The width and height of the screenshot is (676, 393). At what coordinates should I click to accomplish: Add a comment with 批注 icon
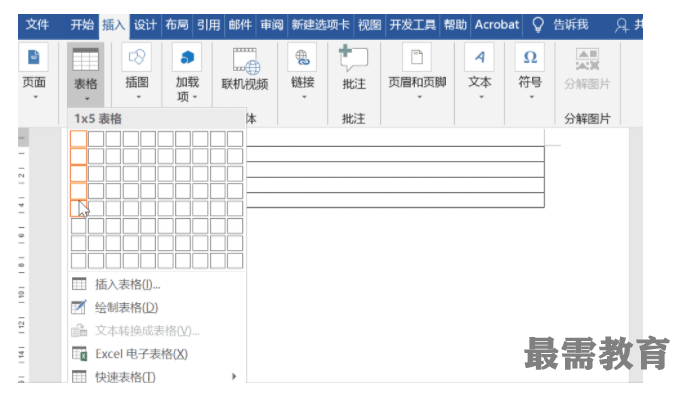353,58
